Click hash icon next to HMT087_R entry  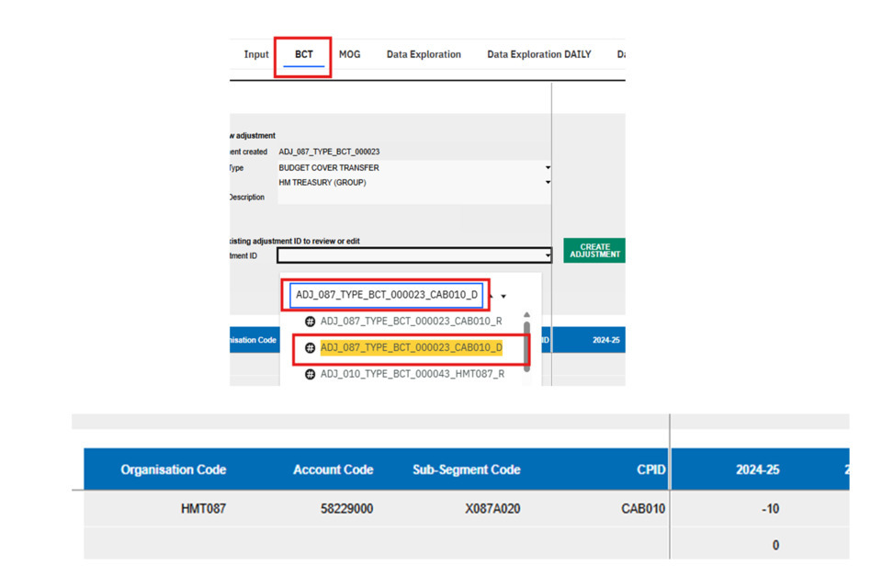click(x=311, y=374)
